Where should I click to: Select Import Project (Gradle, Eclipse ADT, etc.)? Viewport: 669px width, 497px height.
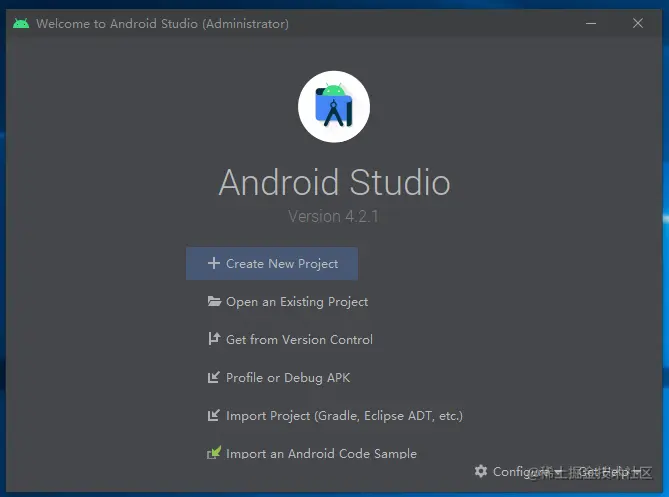[x=344, y=416]
